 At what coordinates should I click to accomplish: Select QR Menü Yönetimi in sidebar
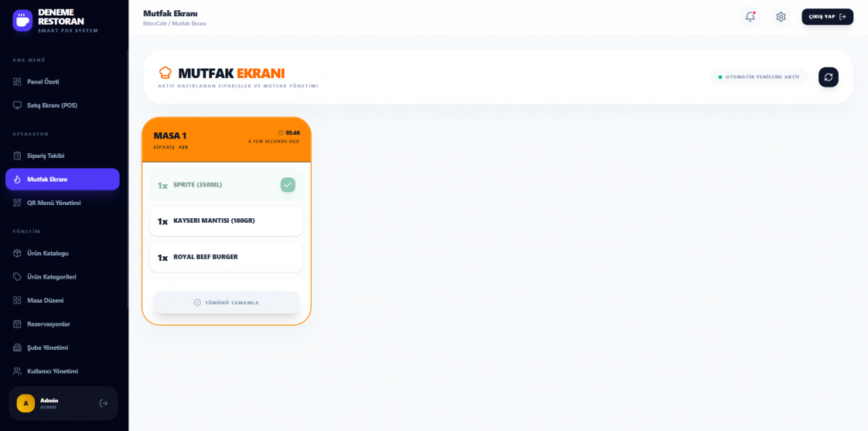pyautogui.click(x=53, y=203)
